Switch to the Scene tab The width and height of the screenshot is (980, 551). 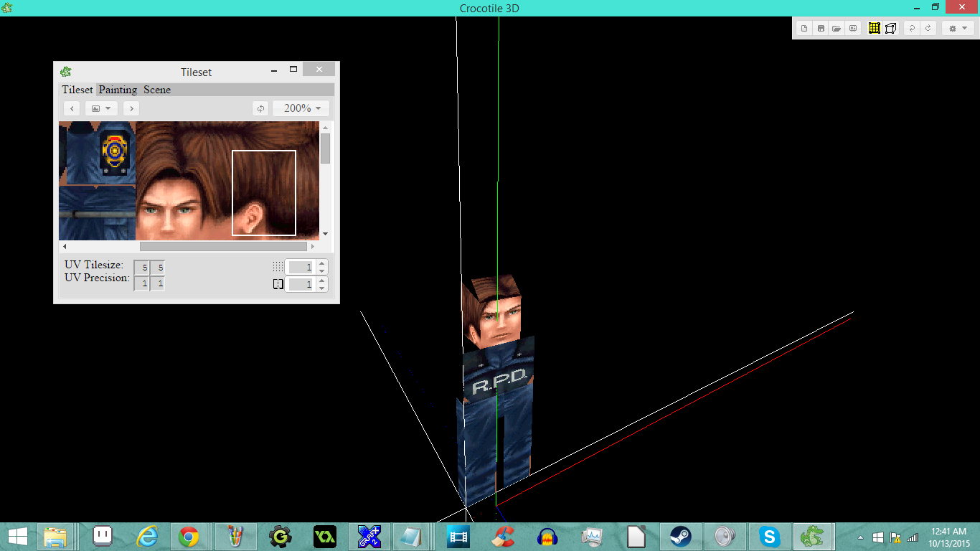[x=157, y=90]
